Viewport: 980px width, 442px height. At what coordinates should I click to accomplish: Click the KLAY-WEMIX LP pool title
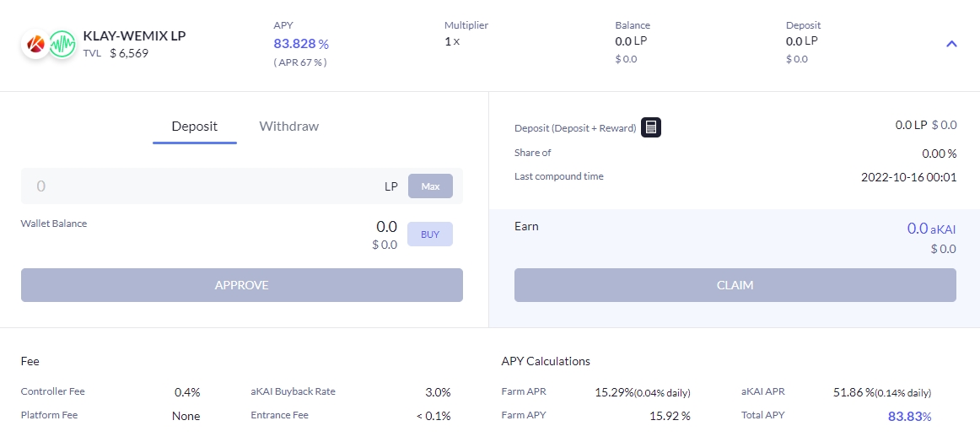(x=134, y=36)
